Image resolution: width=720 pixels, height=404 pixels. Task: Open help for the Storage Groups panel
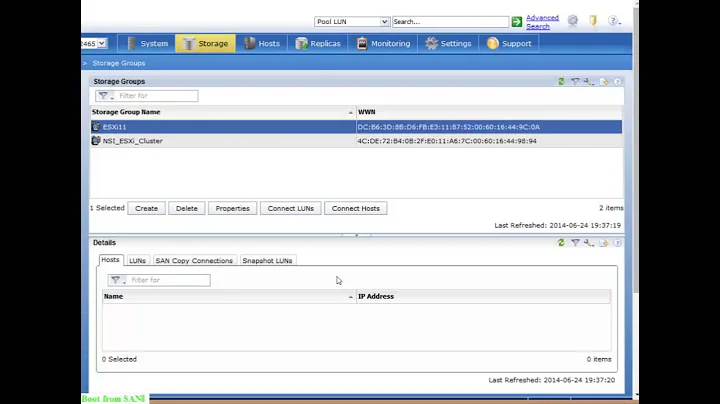pyautogui.click(x=618, y=82)
